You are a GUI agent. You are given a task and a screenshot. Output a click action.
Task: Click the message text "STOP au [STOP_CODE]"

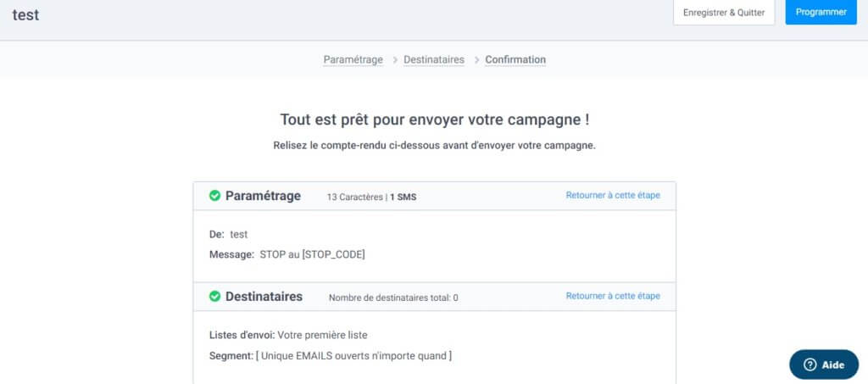(x=312, y=254)
